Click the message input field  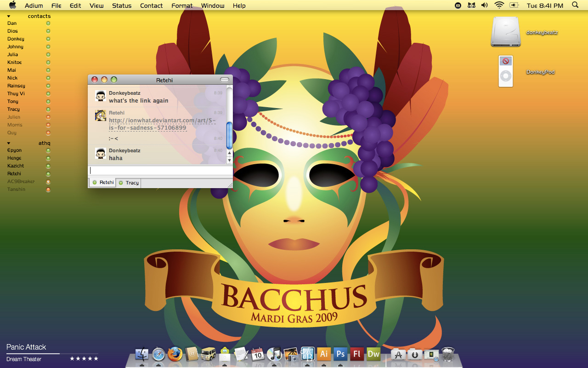pos(160,170)
